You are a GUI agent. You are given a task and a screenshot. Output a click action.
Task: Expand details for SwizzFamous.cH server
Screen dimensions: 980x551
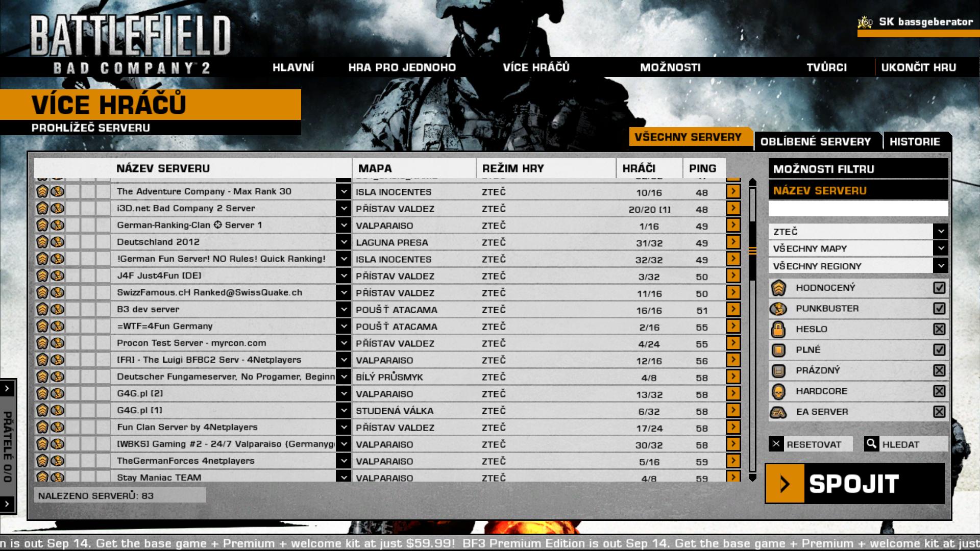344,292
